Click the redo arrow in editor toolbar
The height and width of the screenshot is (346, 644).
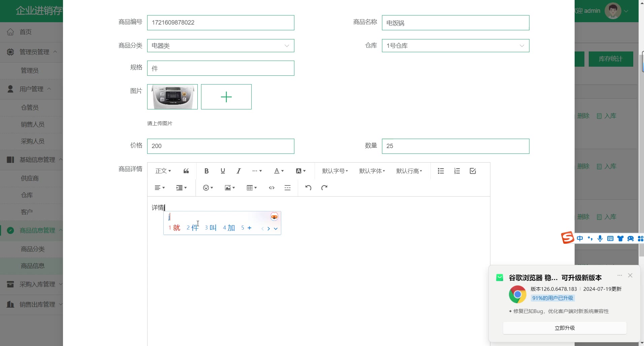(324, 188)
